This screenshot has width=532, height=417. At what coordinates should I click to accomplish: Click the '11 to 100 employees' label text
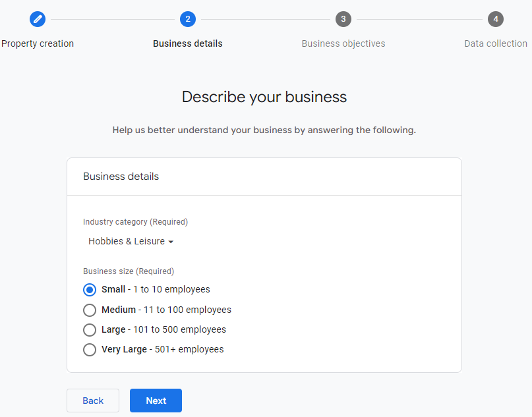coord(187,310)
